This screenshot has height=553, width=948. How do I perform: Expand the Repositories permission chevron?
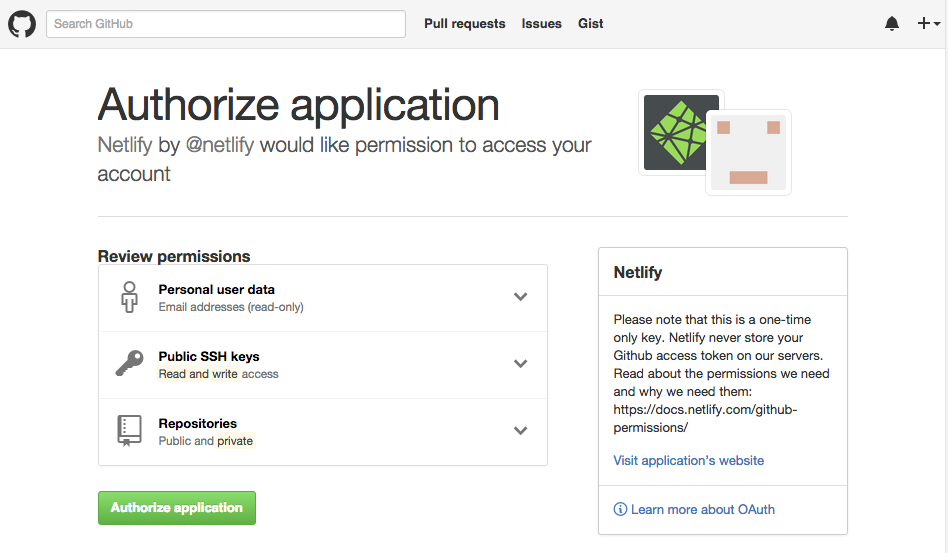click(520, 431)
